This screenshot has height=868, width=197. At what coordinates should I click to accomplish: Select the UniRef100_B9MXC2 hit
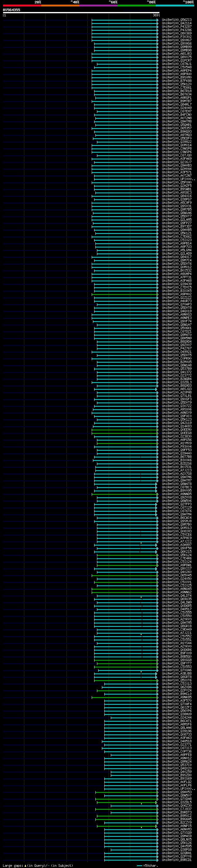[177, 815]
